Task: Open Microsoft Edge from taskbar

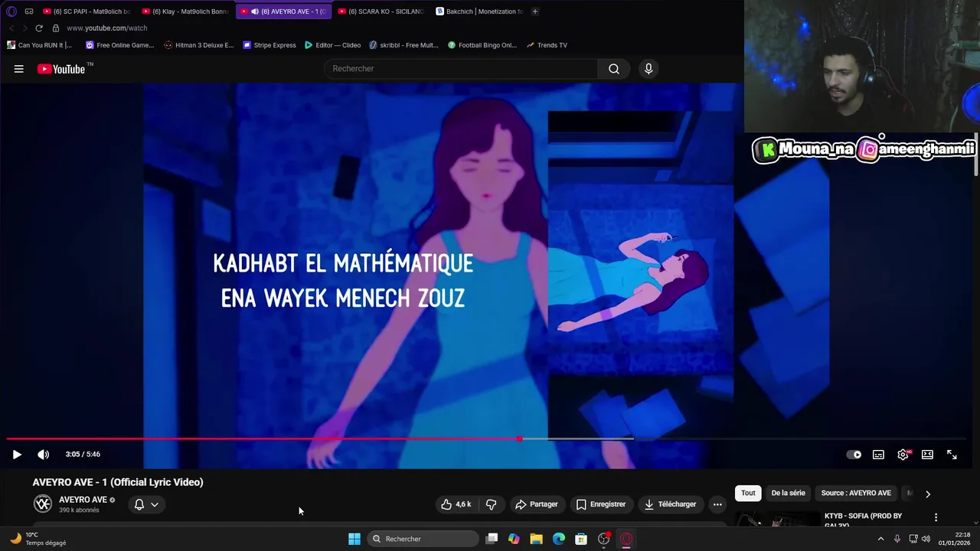Action: pyautogui.click(x=559, y=539)
